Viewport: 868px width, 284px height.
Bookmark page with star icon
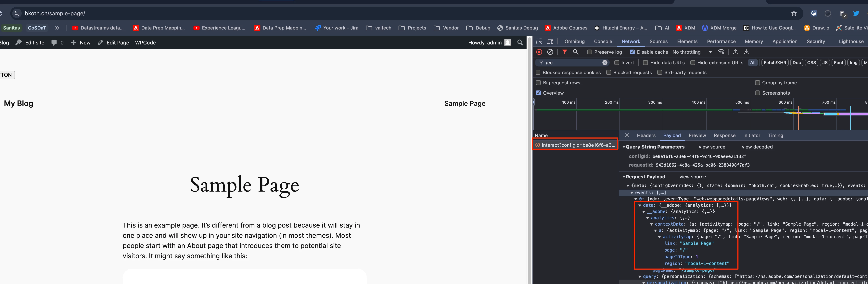[794, 13]
